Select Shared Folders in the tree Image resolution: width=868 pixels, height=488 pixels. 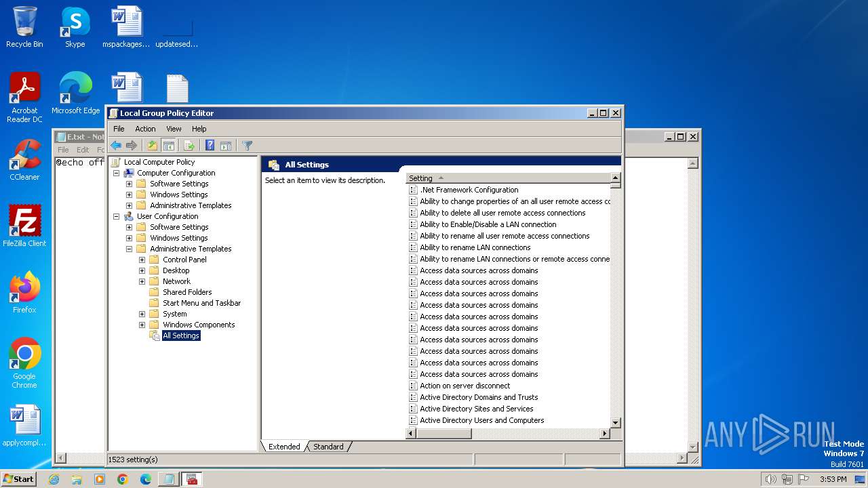(187, 292)
